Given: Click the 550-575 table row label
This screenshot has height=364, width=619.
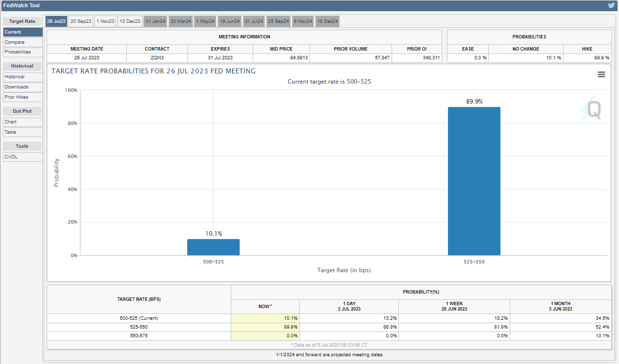Looking at the screenshot, I should (139, 336).
